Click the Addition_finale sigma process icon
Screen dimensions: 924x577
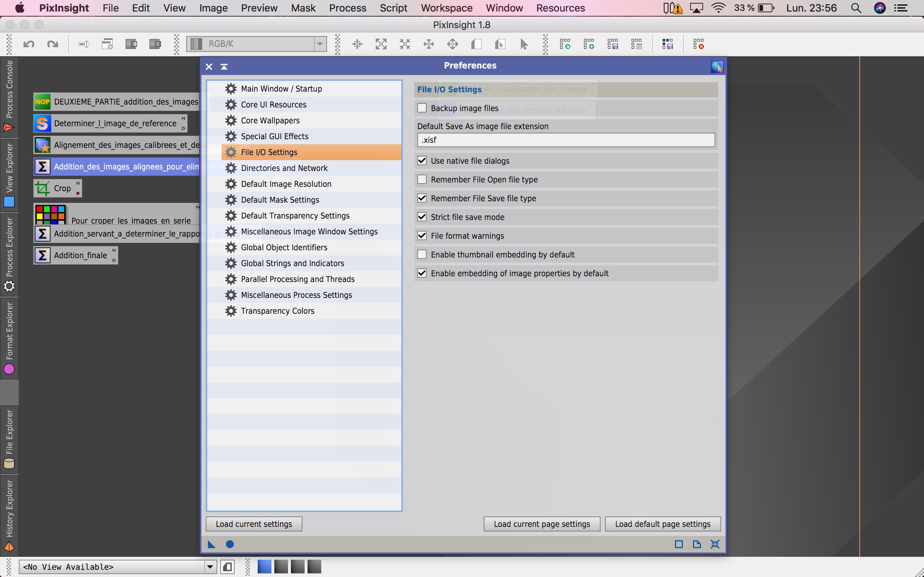[x=43, y=255]
